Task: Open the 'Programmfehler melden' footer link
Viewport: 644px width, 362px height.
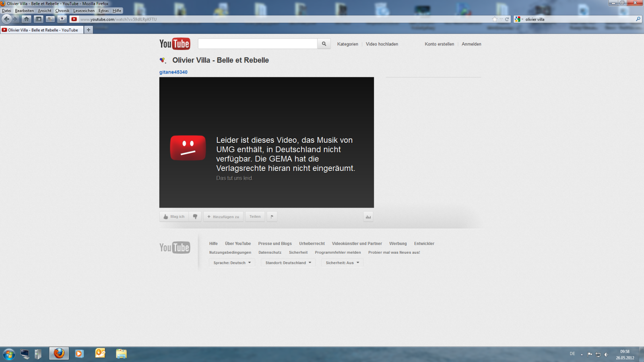Action: point(338,253)
